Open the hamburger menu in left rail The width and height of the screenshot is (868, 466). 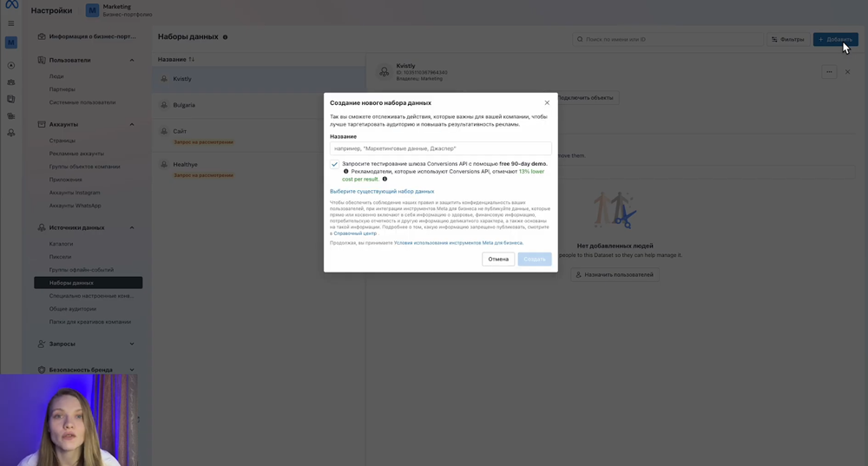[11, 23]
